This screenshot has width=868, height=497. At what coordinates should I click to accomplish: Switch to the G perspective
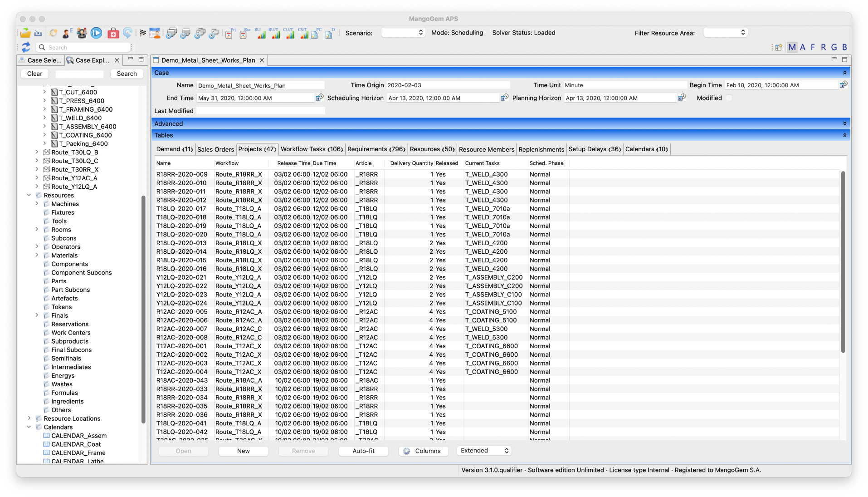click(x=834, y=47)
